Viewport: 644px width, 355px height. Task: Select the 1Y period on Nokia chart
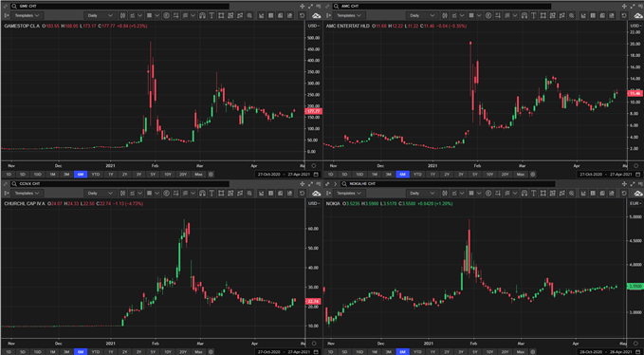pos(432,352)
